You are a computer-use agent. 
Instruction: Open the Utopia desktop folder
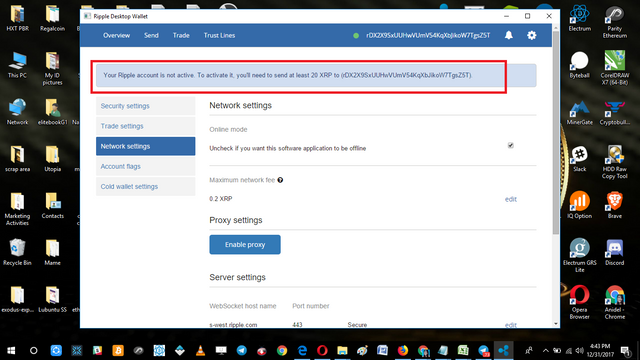pyautogui.click(x=52, y=159)
